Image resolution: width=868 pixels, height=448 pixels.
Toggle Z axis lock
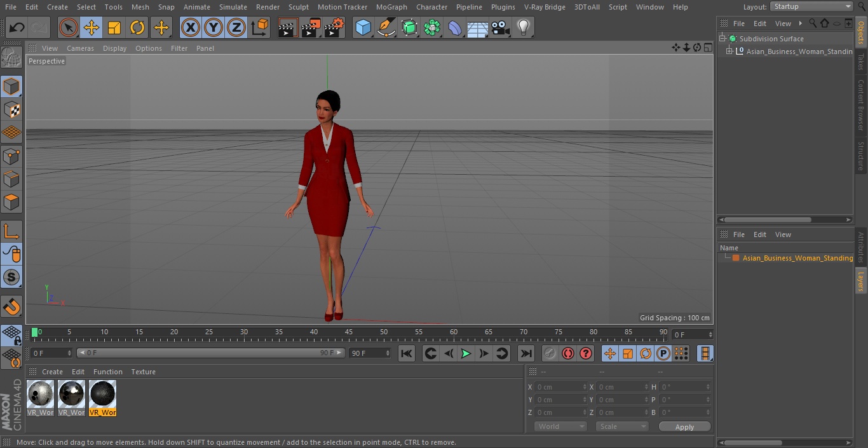click(x=236, y=28)
